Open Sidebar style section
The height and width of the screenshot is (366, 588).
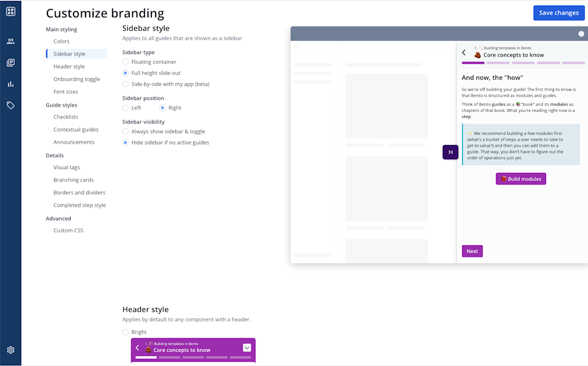click(77, 54)
